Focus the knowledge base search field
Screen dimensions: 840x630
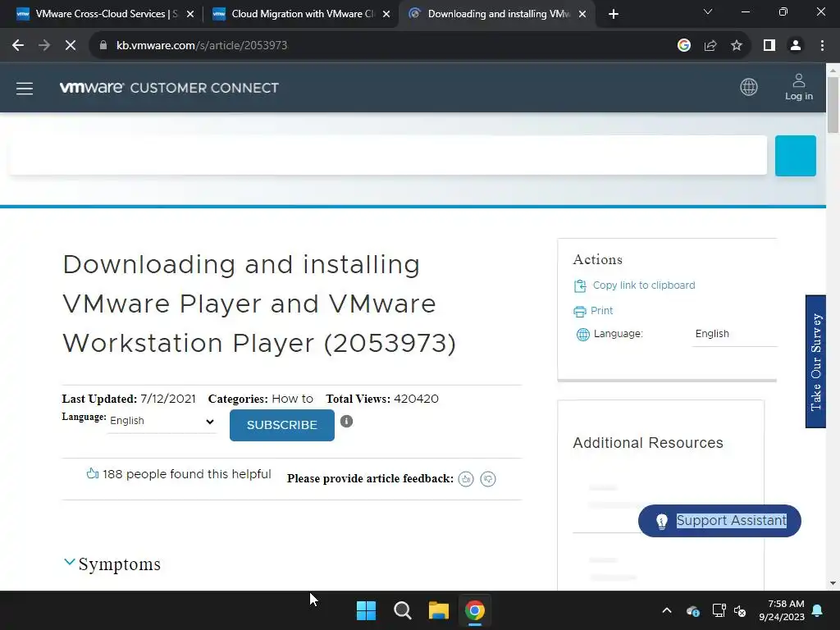(x=388, y=155)
